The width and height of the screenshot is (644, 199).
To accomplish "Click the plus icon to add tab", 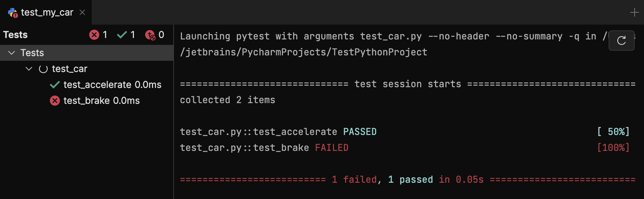I will tap(634, 13).
